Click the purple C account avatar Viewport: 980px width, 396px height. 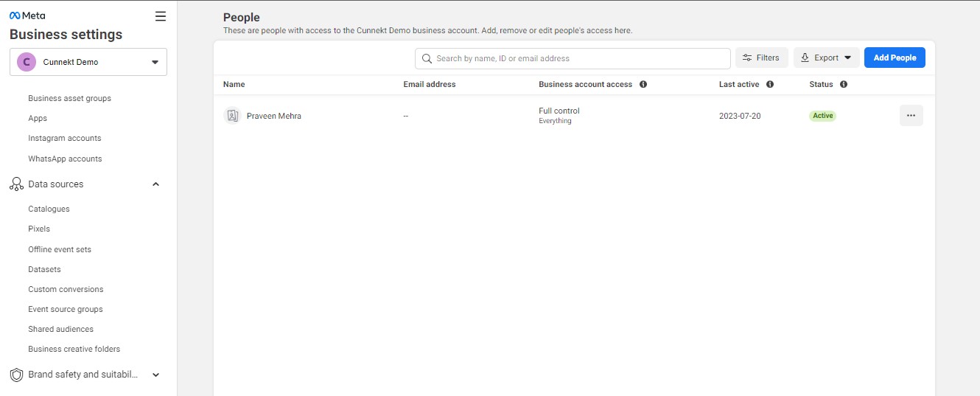tap(27, 62)
